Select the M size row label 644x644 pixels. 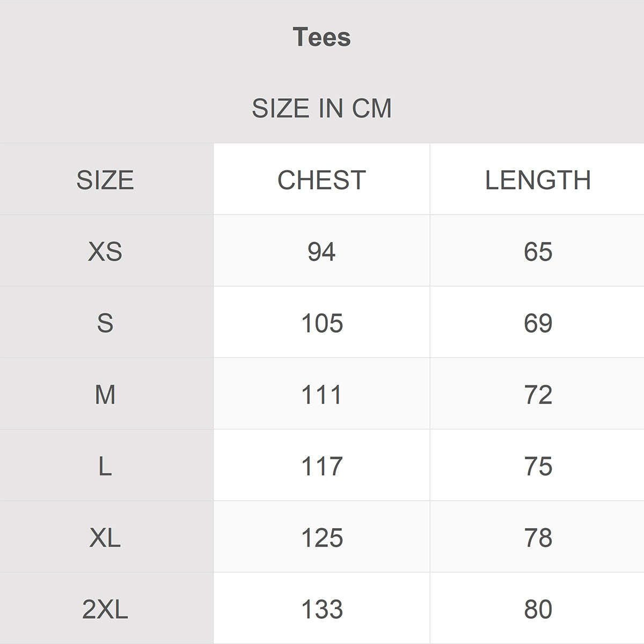coord(105,394)
